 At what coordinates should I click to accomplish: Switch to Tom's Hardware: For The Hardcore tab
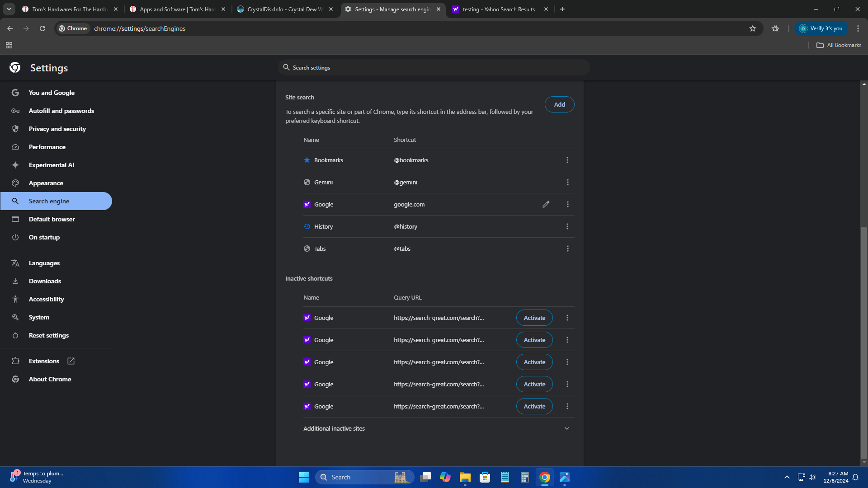70,9
